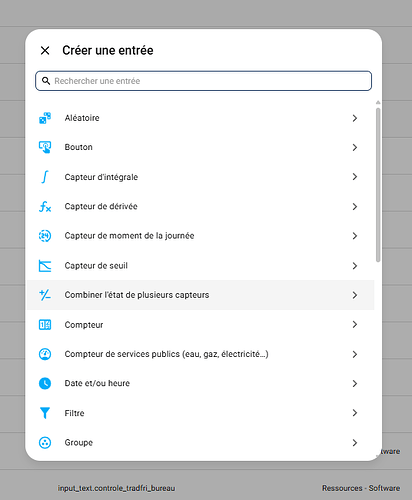Image resolution: width=412 pixels, height=500 pixels.
Task: Click the fx icon for Capteur de dérivée
Action: [x=45, y=206]
